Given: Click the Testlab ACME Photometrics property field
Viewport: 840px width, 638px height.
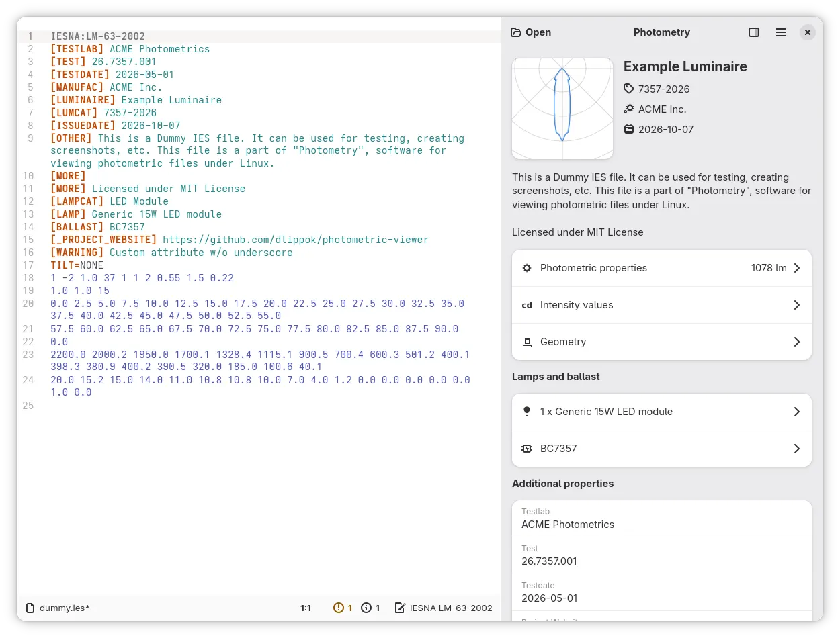Looking at the screenshot, I should click(x=662, y=518).
